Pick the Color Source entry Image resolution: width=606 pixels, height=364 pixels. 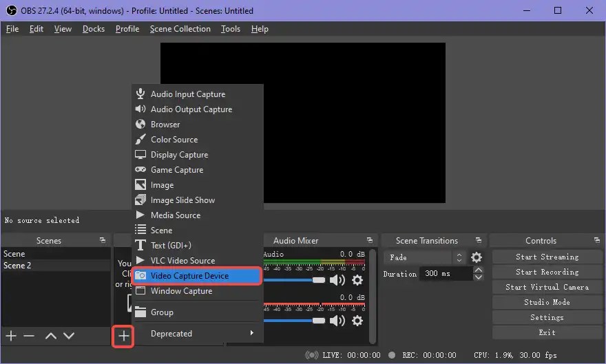pos(198,140)
